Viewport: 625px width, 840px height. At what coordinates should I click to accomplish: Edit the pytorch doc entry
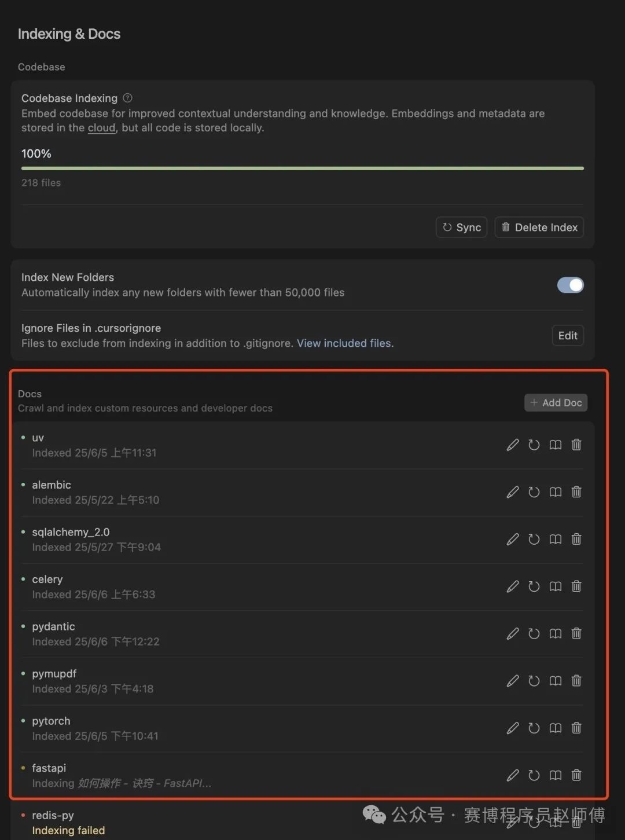point(513,728)
